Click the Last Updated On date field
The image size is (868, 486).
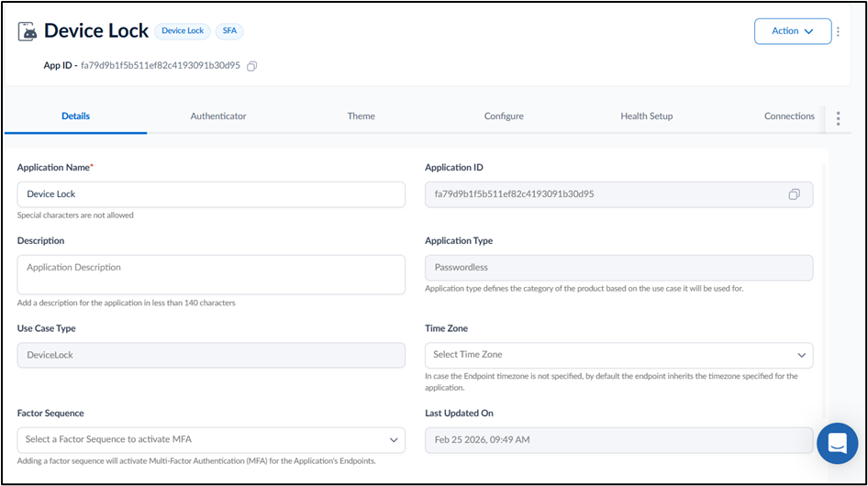coord(618,439)
